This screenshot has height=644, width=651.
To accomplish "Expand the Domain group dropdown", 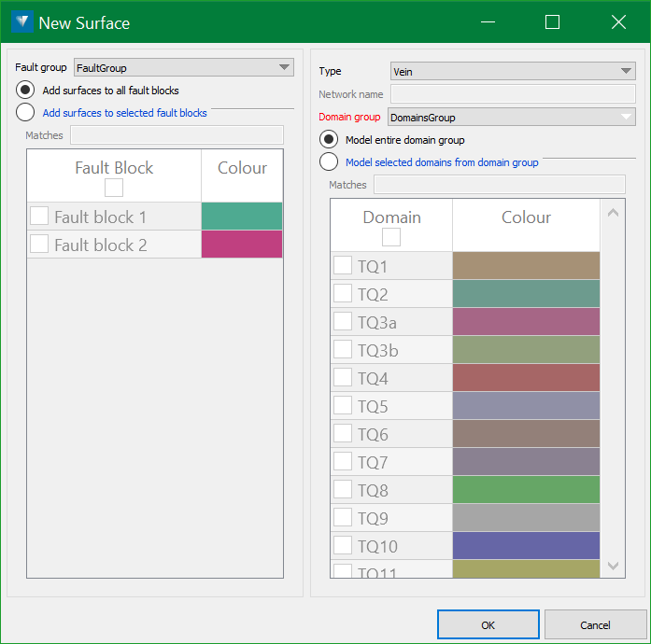I will coord(512,118).
